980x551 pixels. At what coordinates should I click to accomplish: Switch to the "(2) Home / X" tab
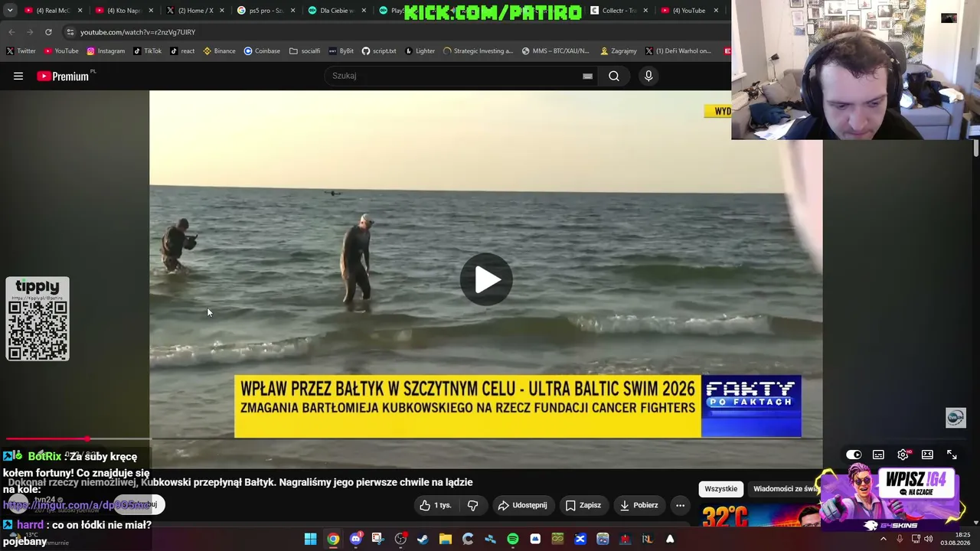click(x=194, y=11)
